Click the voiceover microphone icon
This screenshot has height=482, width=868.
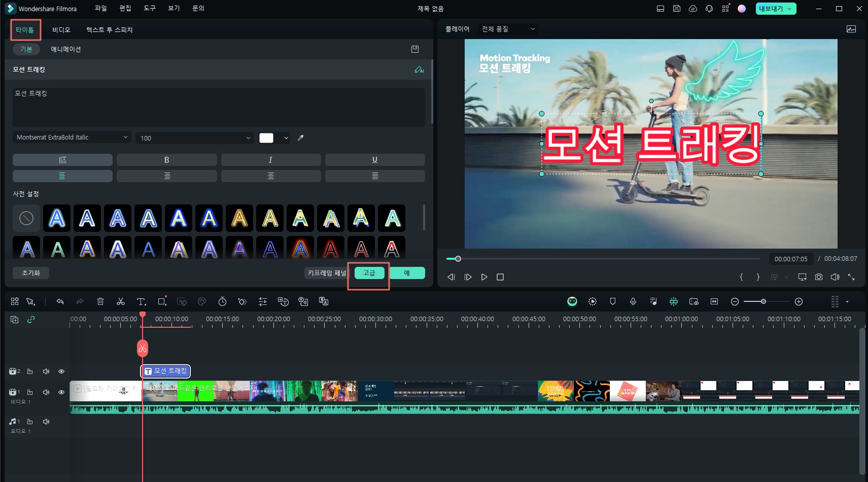pyautogui.click(x=633, y=301)
